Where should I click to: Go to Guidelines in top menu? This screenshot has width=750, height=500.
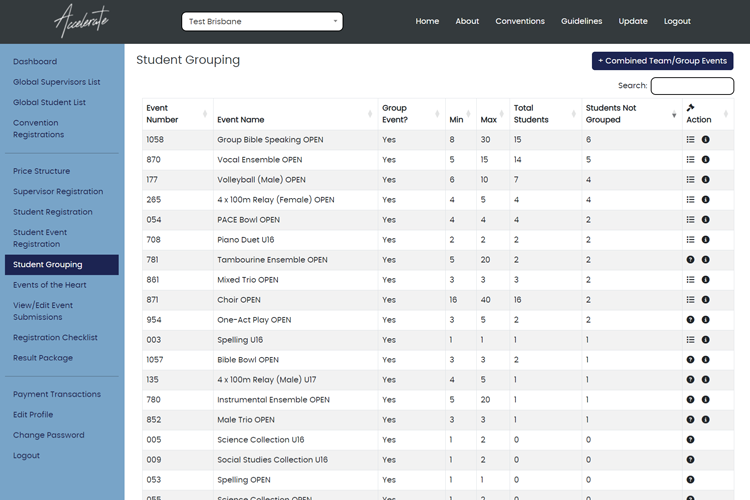point(581,21)
